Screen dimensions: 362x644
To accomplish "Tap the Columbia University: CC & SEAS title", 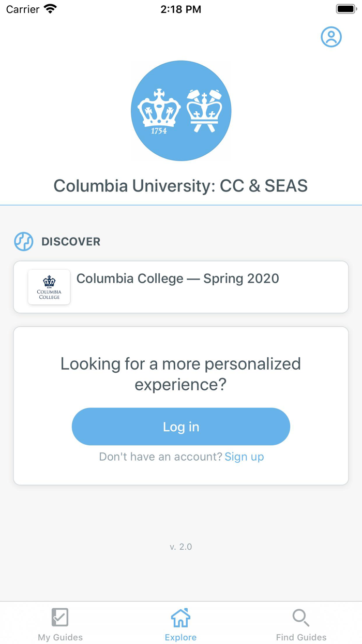I will (180, 185).
